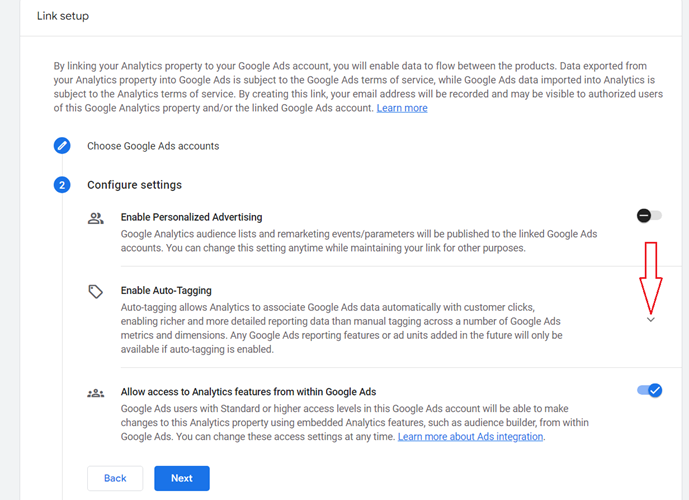
Task: Toggle Allow access to Analytics features switch
Action: point(649,390)
